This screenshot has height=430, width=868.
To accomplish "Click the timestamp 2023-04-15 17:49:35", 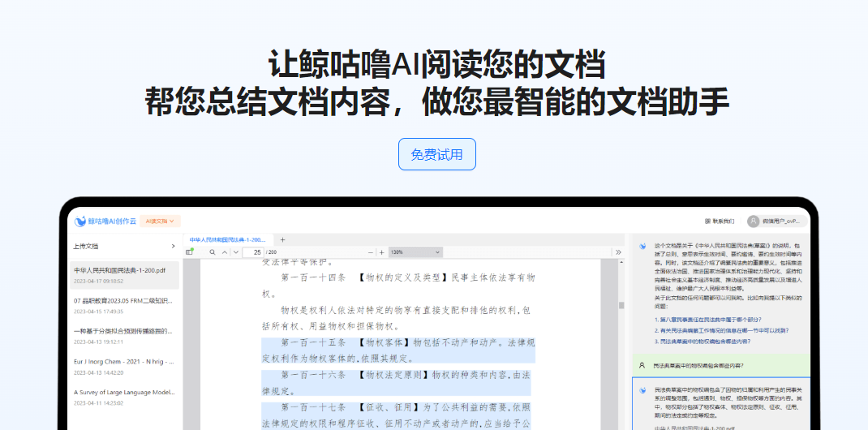I will pyautogui.click(x=98, y=312).
